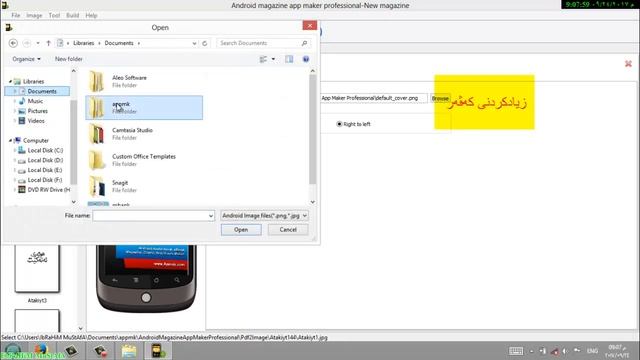This screenshot has height=360, width=640.
Task: Click the search magnifier icon
Action: pos(304,43)
